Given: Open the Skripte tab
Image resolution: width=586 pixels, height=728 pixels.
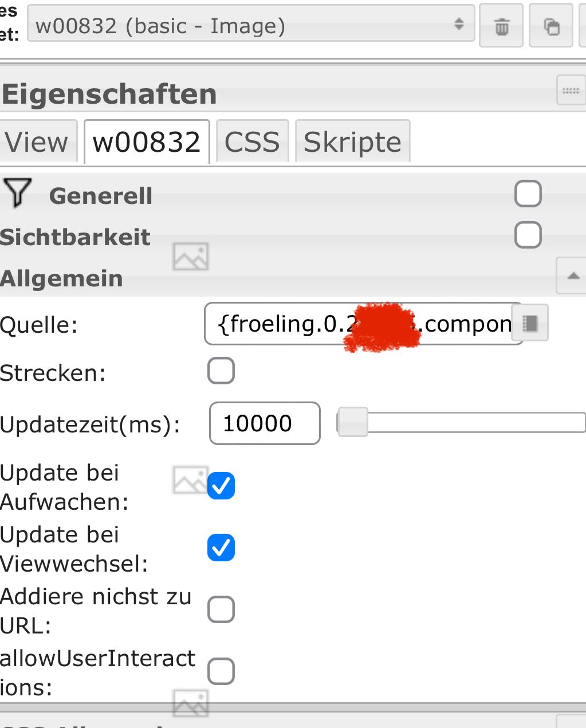Looking at the screenshot, I should pos(352,142).
